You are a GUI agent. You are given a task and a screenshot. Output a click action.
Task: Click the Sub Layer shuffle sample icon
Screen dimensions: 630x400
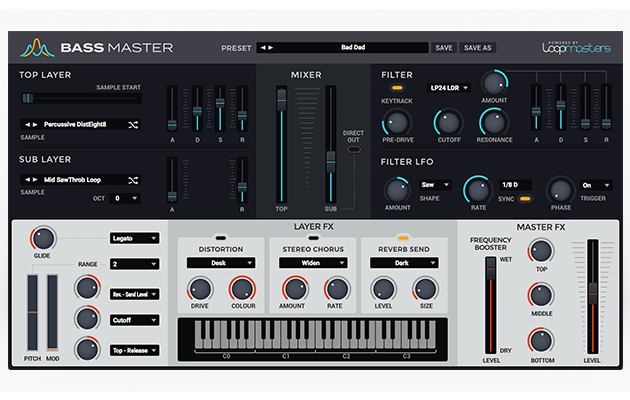(133, 180)
